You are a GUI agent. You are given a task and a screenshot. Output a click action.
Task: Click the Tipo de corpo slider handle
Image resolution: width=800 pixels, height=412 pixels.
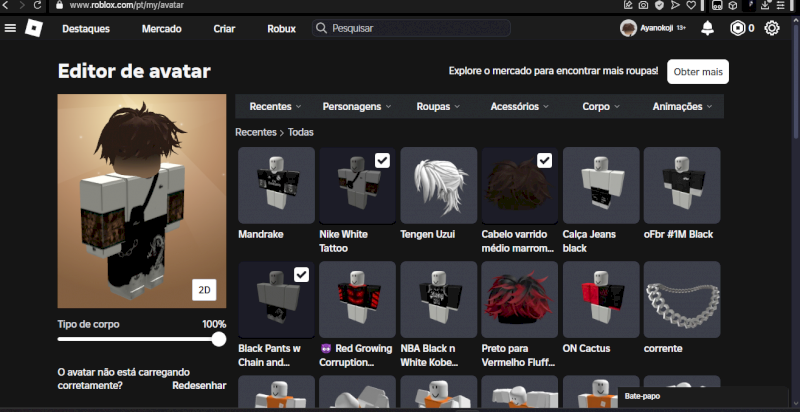tap(219, 340)
